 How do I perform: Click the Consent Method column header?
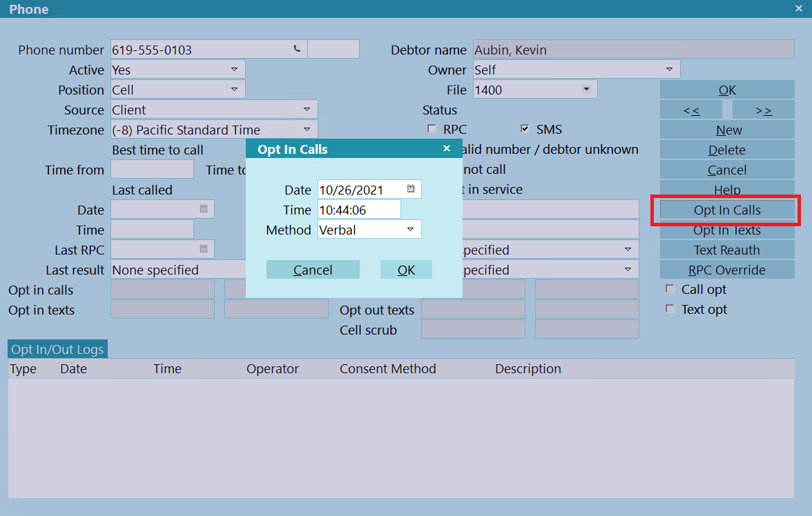pos(388,368)
